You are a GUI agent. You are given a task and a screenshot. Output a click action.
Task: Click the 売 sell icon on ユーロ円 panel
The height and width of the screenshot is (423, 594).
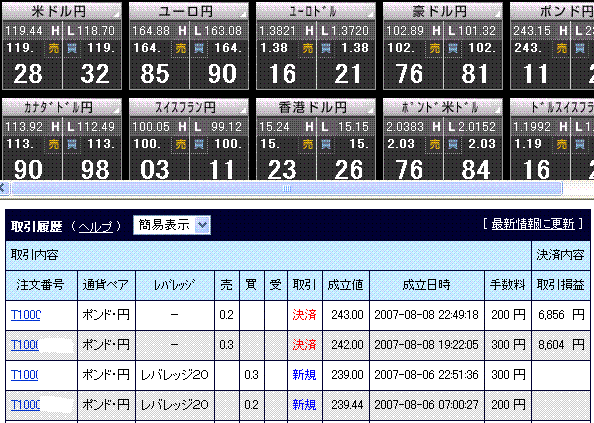pyautogui.click(x=181, y=48)
